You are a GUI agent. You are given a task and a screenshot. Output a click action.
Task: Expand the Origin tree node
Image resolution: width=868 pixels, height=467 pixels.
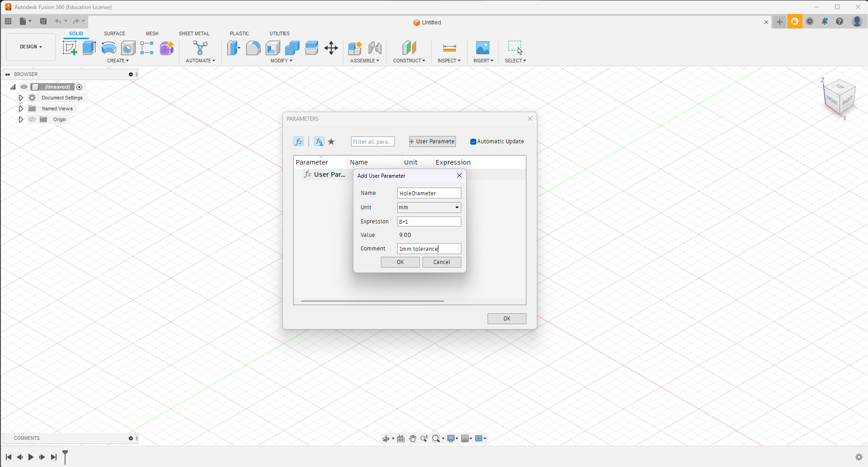[x=21, y=119]
